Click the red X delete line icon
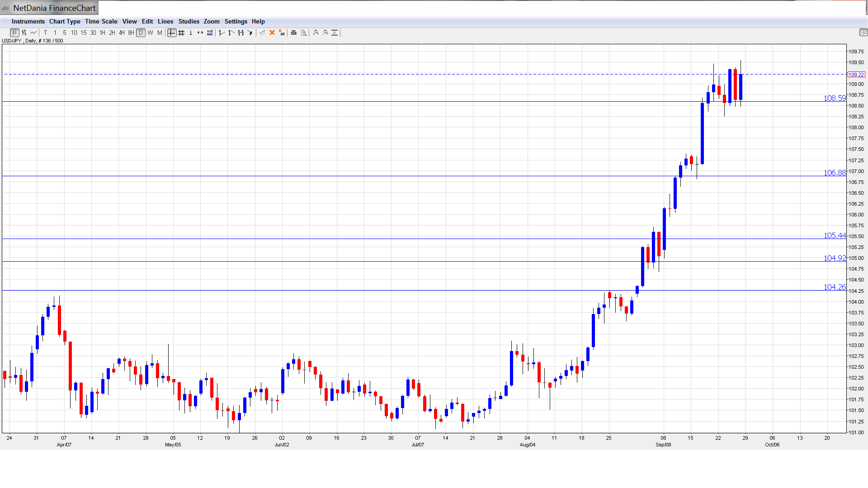Image resolution: width=868 pixels, height=488 pixels. click(x=272, y=33)
